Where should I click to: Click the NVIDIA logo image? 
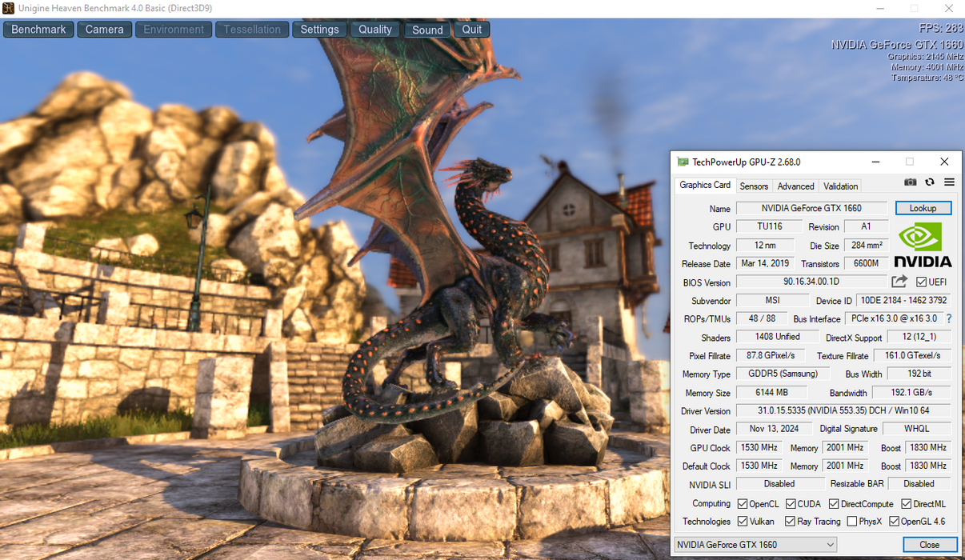[x=923, y=245]
